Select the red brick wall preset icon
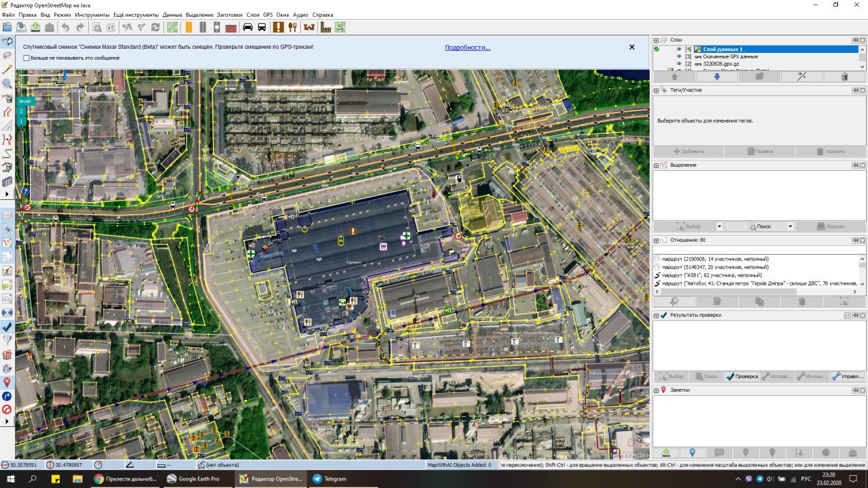Screen dimensions: 868x488 point(231,27)
